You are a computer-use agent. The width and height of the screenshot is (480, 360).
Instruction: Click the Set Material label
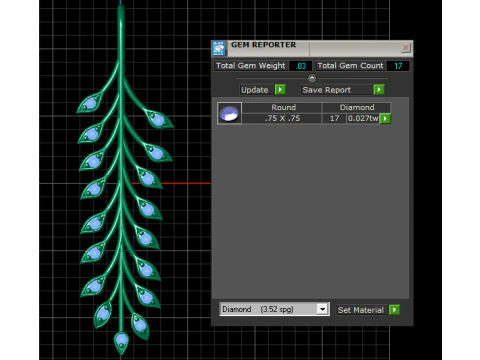[x=361, y=310]
